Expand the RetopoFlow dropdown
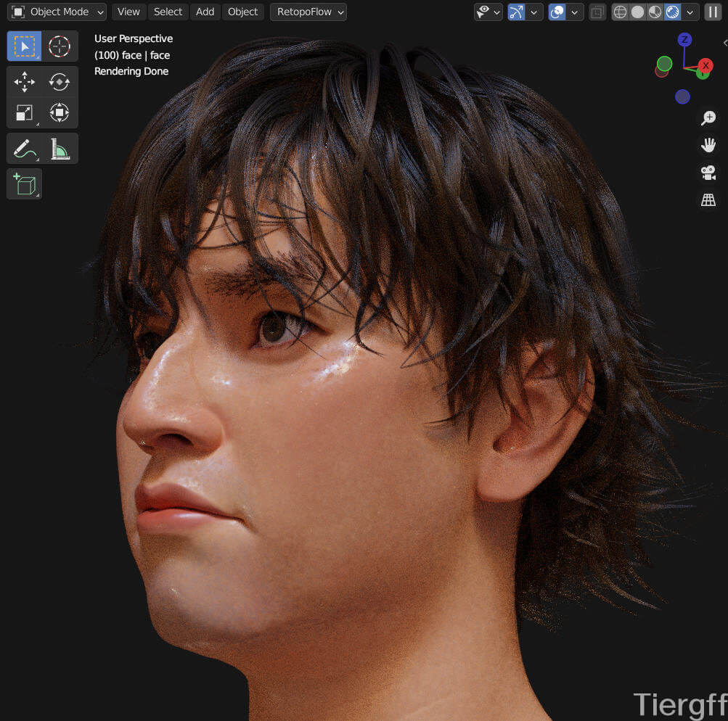Viewport: 728px width, 721px height. click(x=308, y=12)
